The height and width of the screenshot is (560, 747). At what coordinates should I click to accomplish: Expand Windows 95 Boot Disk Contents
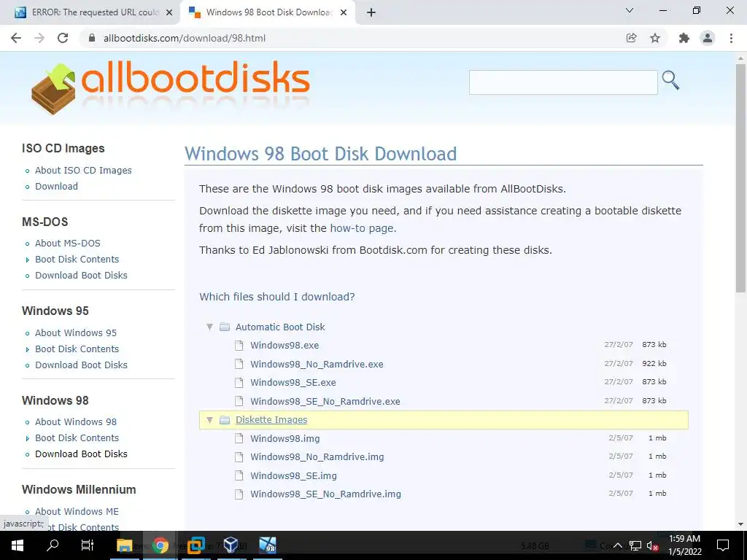[77, 349]
